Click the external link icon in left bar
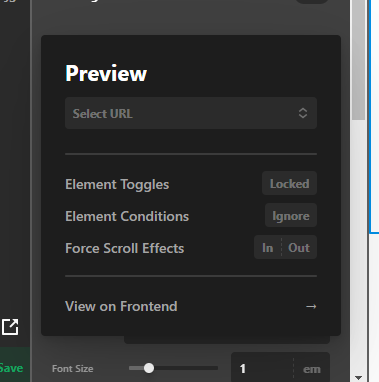 [x=10, y=327]
